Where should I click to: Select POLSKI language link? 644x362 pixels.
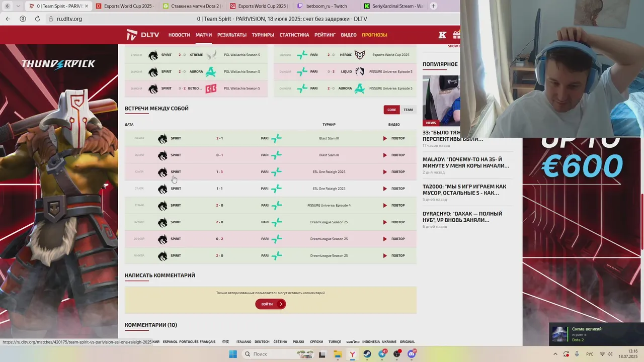pos(298,342)
